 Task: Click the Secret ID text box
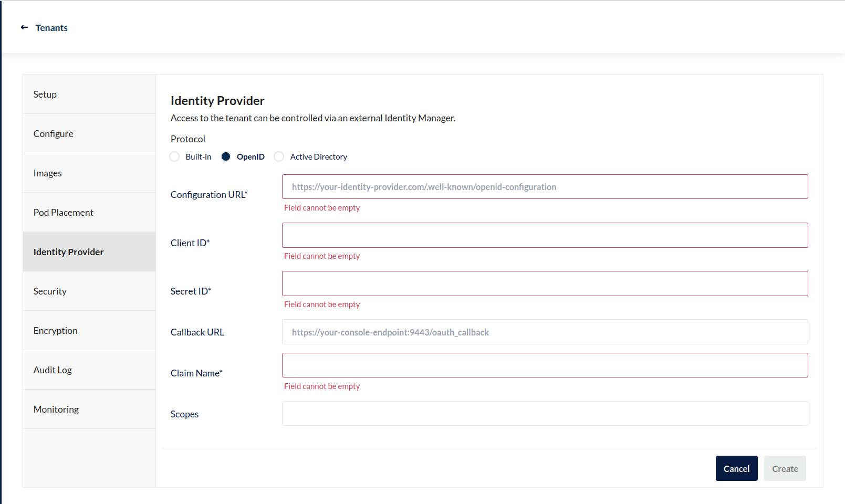pos(545,283)
